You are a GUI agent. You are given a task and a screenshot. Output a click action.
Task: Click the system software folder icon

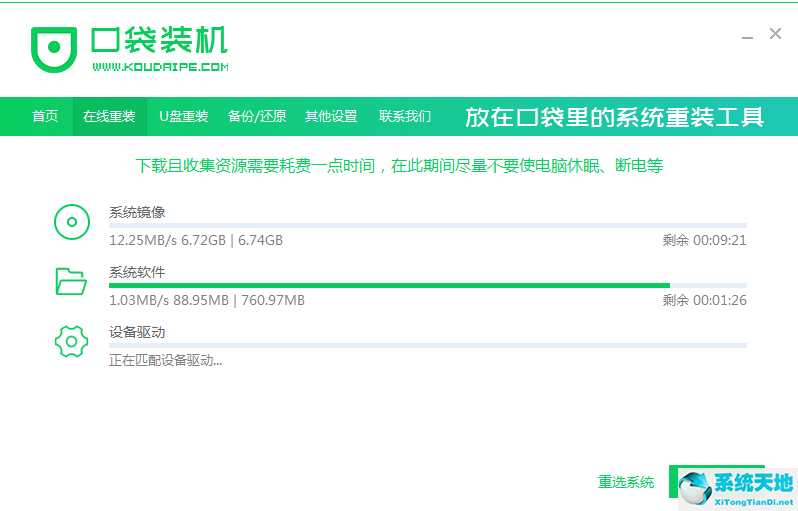tap(71, 281)
